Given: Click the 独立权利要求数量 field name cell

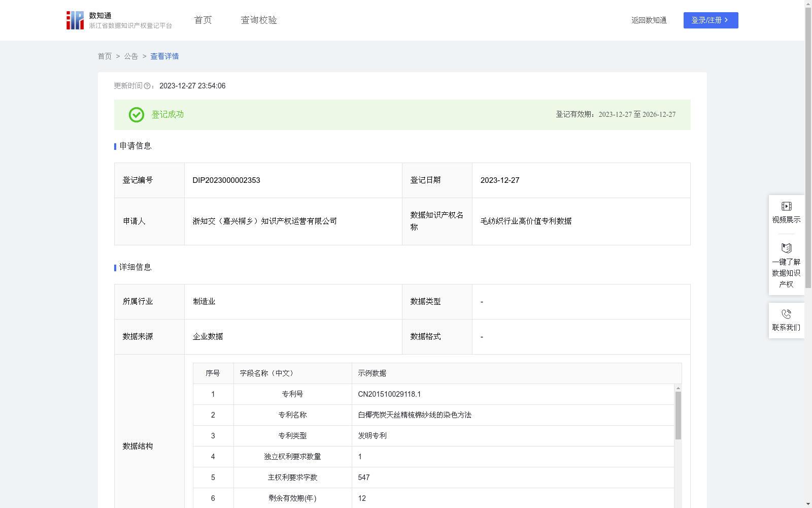Looking at the screenshot, I should click(x=293, y=457).
